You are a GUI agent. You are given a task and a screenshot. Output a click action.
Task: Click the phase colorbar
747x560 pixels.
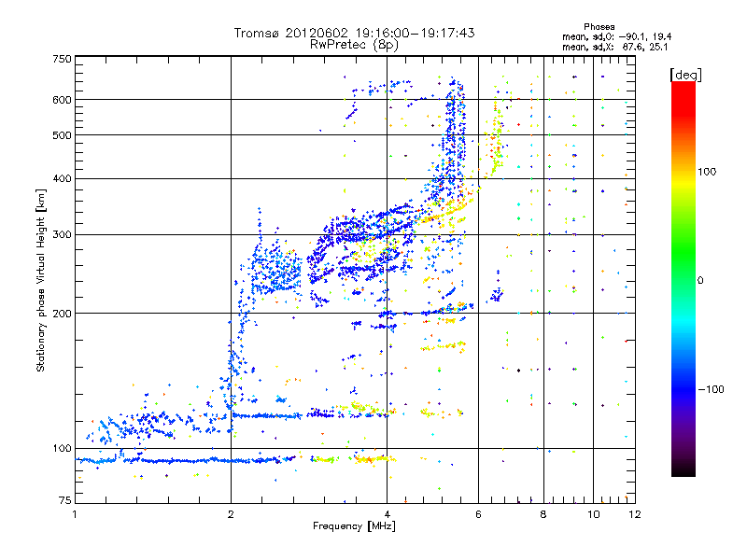(x=684, y=279)
